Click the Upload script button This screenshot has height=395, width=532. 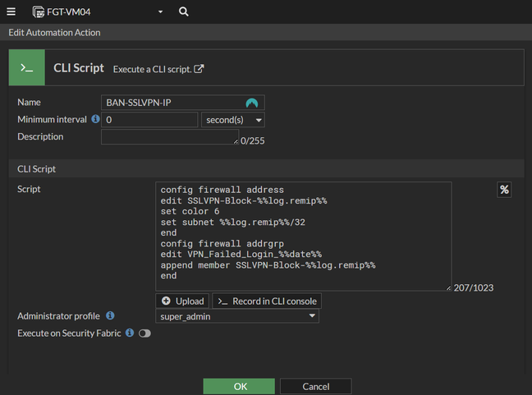point(183,301)
